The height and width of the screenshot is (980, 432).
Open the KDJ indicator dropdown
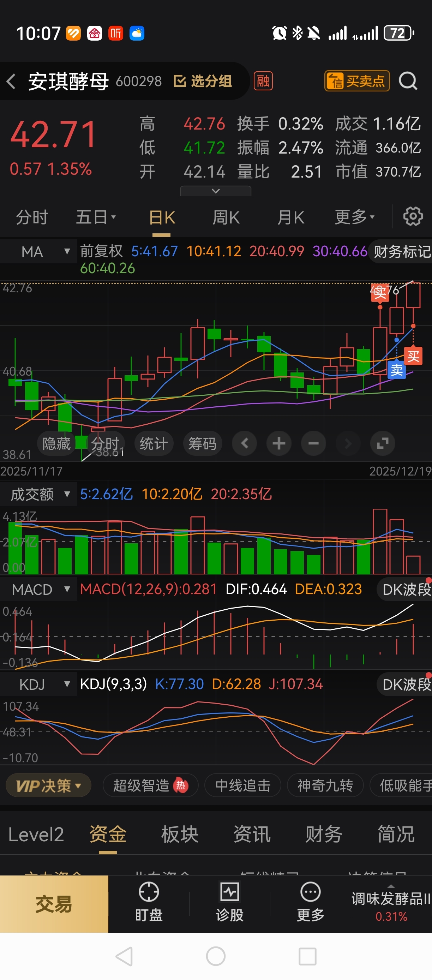tap(38, 685)
